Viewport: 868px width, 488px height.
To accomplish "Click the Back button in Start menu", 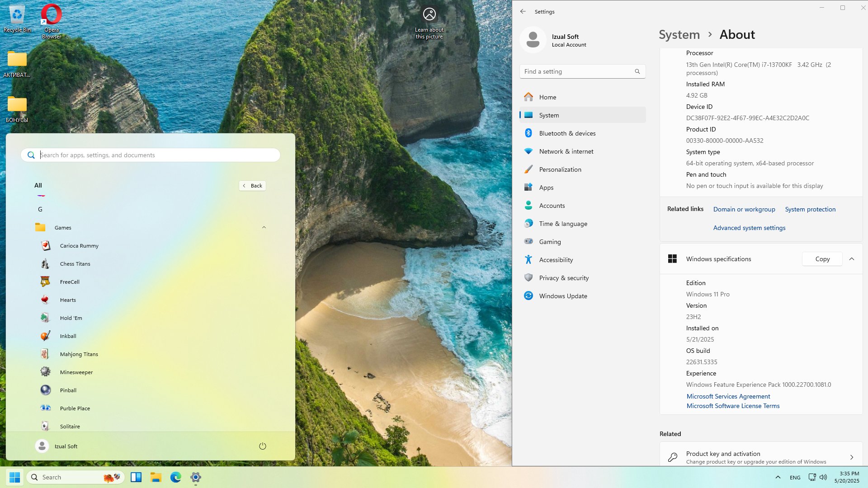I will (252, 186).
